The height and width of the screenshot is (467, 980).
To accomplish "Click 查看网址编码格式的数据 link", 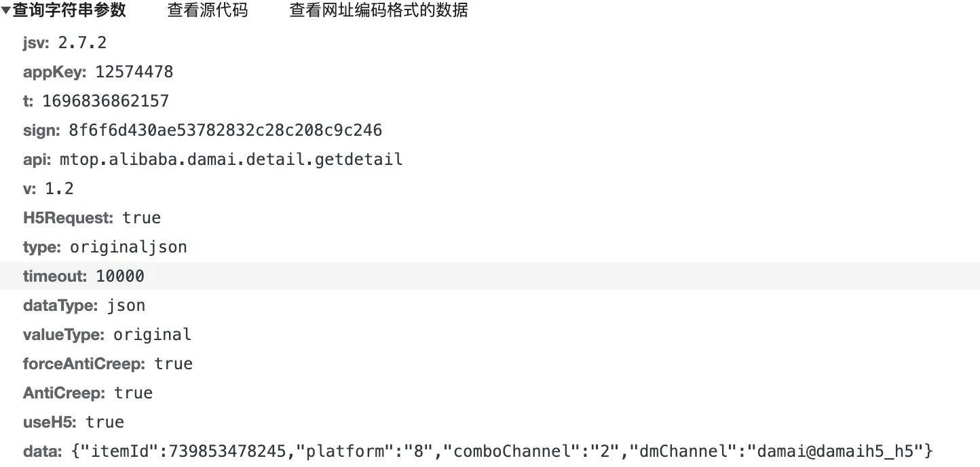I will point(378,11).
